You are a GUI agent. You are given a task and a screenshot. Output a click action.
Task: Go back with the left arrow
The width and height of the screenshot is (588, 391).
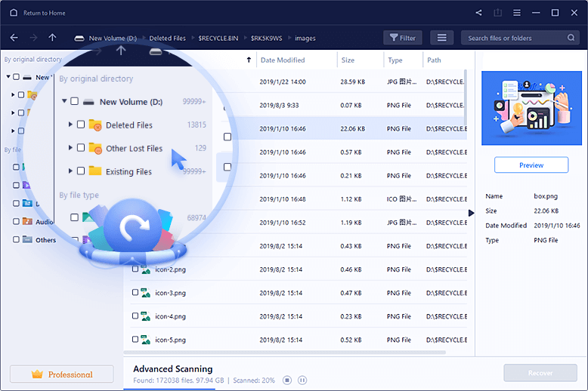point(14,38)
